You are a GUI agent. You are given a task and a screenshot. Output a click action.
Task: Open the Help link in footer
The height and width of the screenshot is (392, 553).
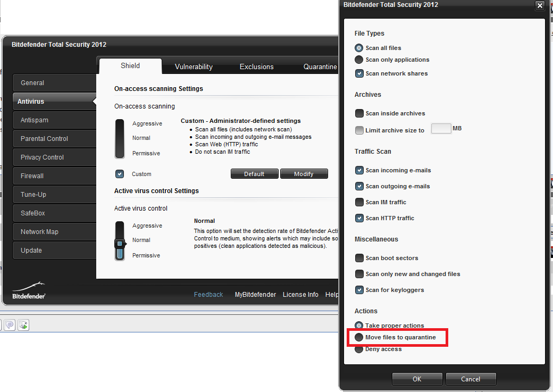(331, 295)
